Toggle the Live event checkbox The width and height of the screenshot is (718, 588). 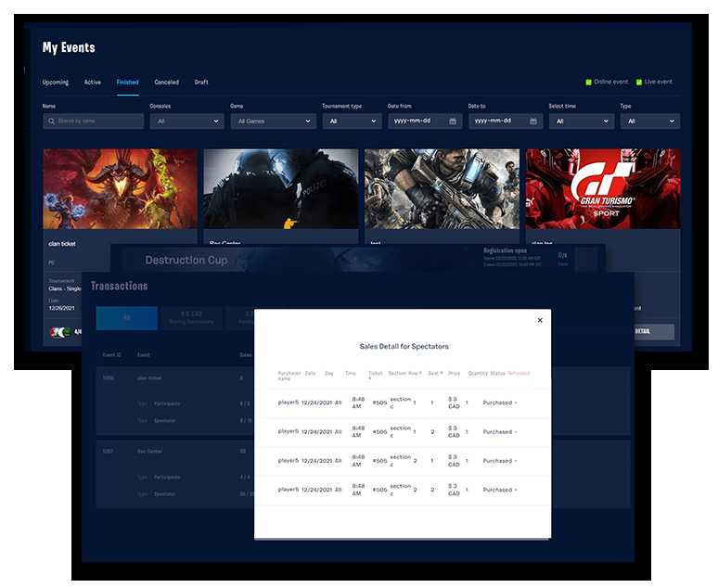(639, 82)
